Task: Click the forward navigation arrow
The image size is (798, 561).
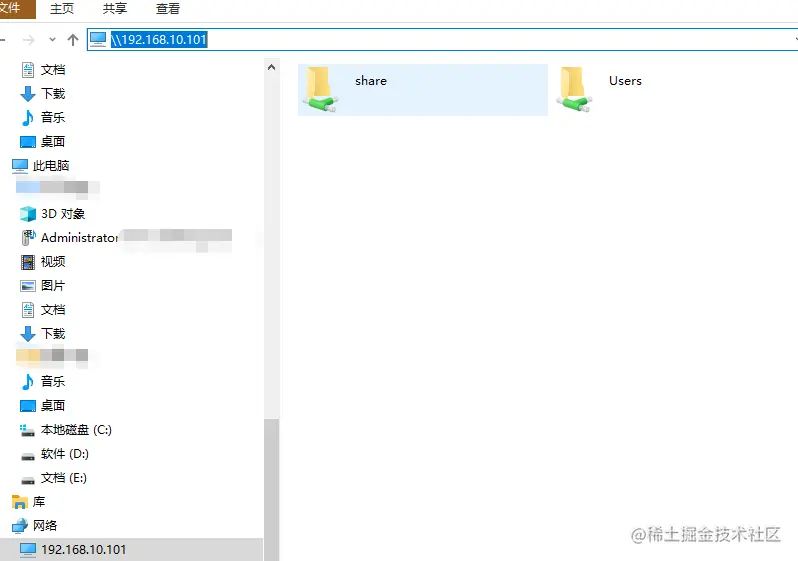Action: tap(29, 40)
